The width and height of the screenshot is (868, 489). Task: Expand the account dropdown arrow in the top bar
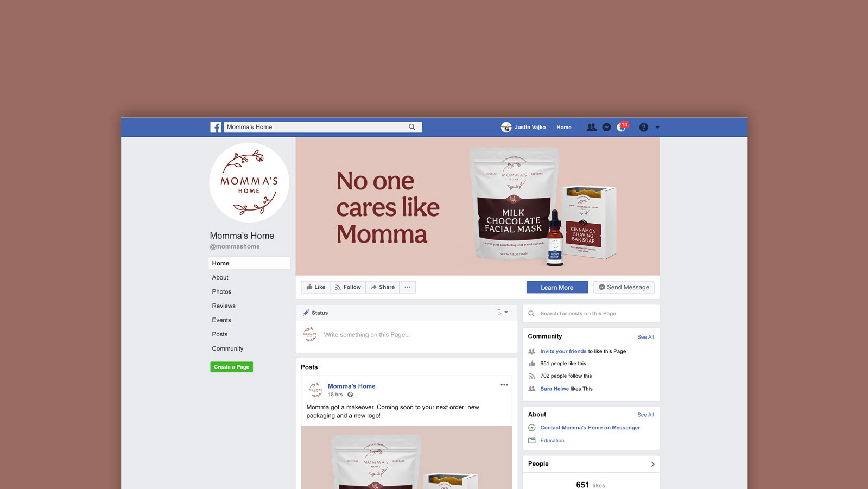click(x=657, y=128)
